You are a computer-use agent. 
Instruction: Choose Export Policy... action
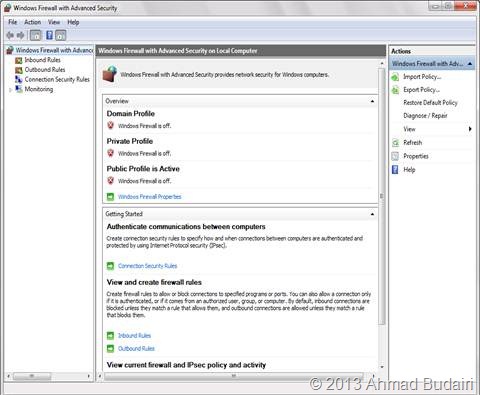click(x=422, y=90)
